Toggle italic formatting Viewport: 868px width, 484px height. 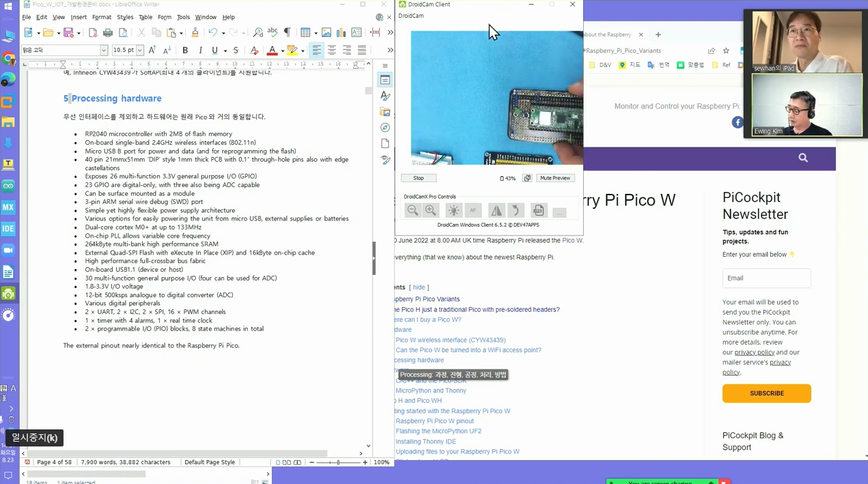click(200, 50)
